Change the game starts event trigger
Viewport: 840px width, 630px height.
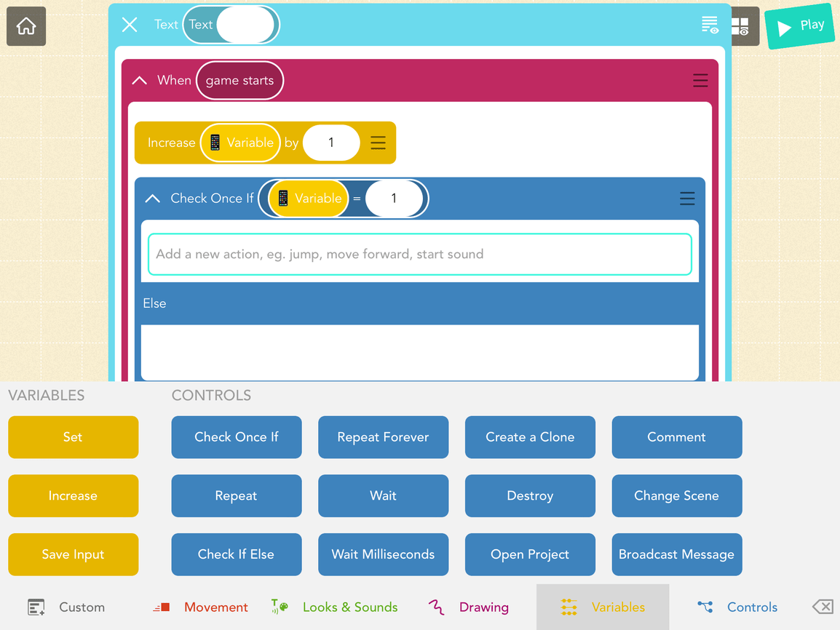(239, 80)
